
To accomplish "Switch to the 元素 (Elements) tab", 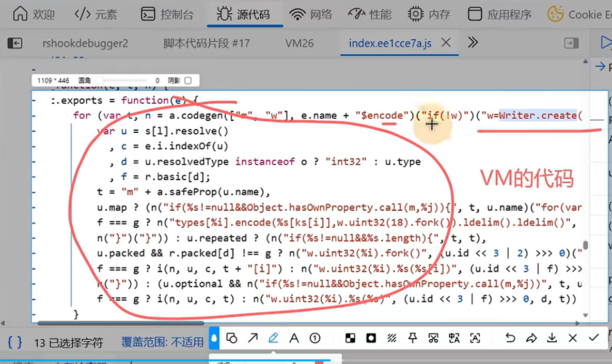I will point(96,14).
